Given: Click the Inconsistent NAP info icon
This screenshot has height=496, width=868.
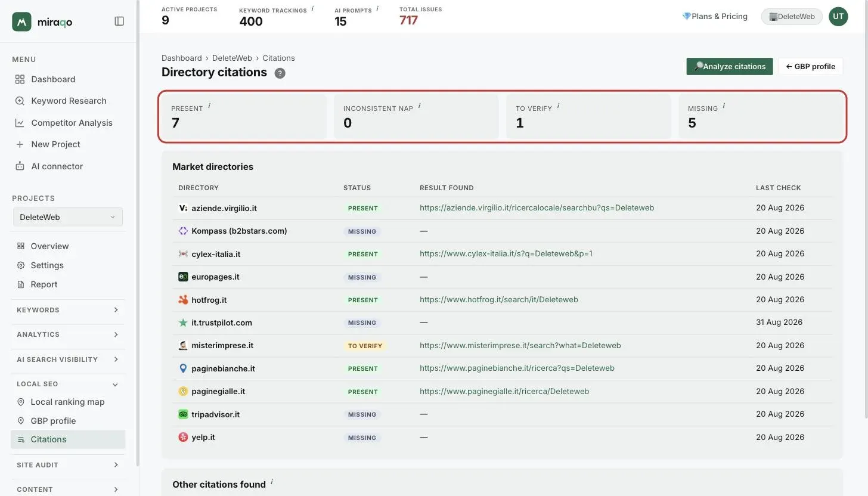Looking at the screenshot, I should click(x=419, y=106).
